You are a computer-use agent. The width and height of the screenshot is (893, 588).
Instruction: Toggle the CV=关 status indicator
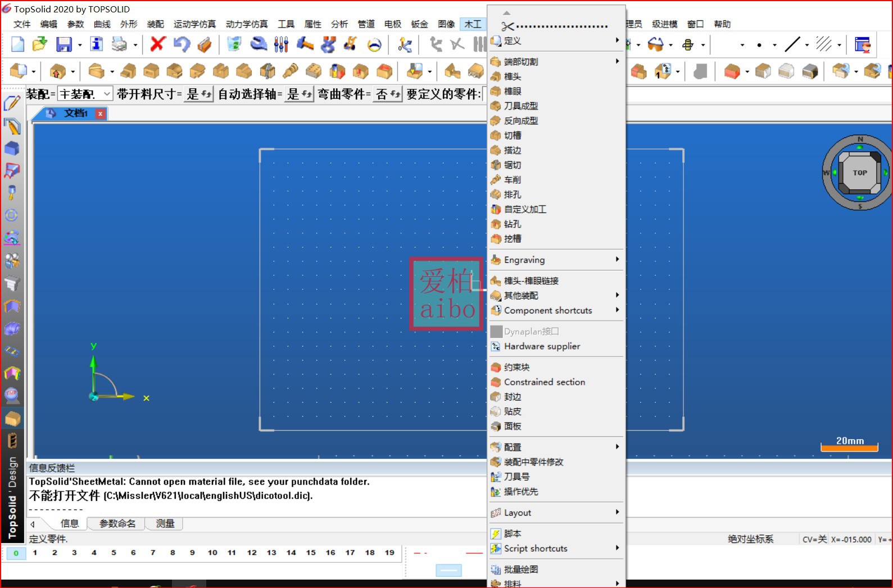click(815, 539)
